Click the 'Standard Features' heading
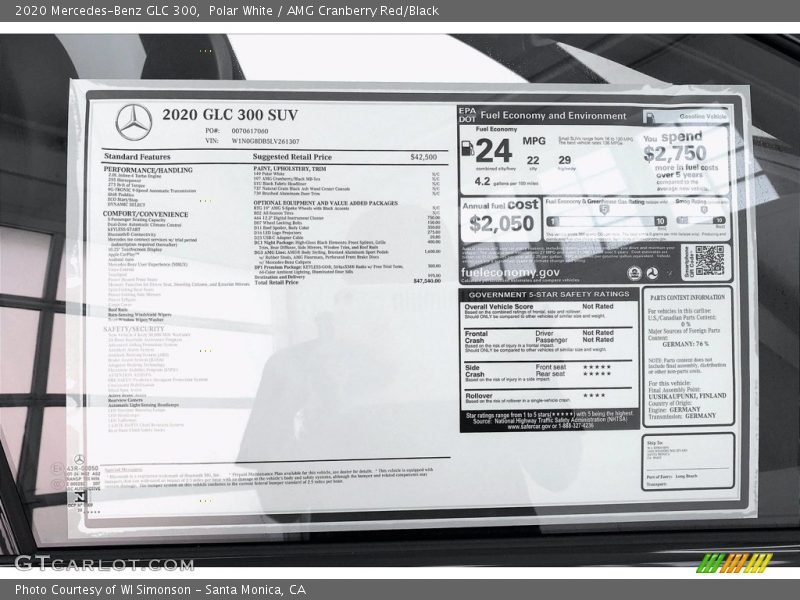Viewport: 800px width, 600px height. 137,157
